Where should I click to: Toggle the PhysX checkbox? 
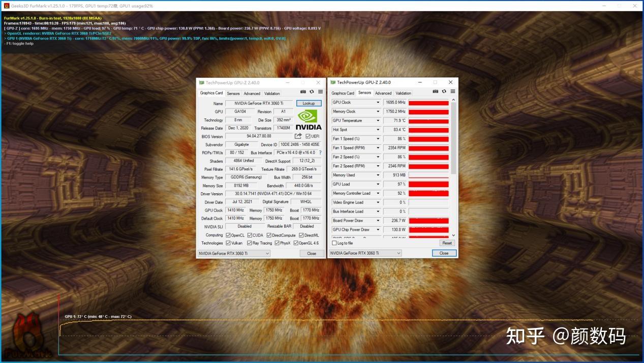pyautogui.click(x=277, y=243)
